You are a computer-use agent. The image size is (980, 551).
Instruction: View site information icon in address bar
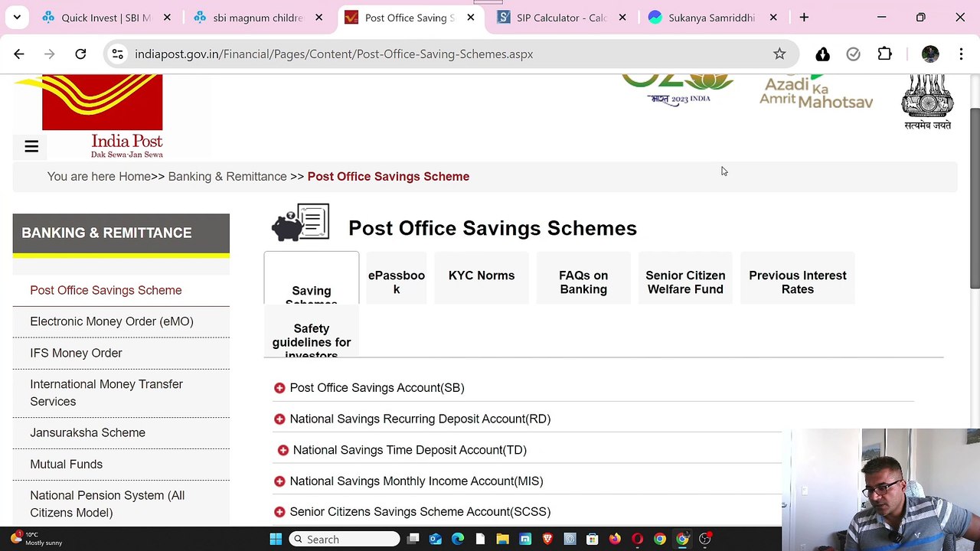[117, 54]
